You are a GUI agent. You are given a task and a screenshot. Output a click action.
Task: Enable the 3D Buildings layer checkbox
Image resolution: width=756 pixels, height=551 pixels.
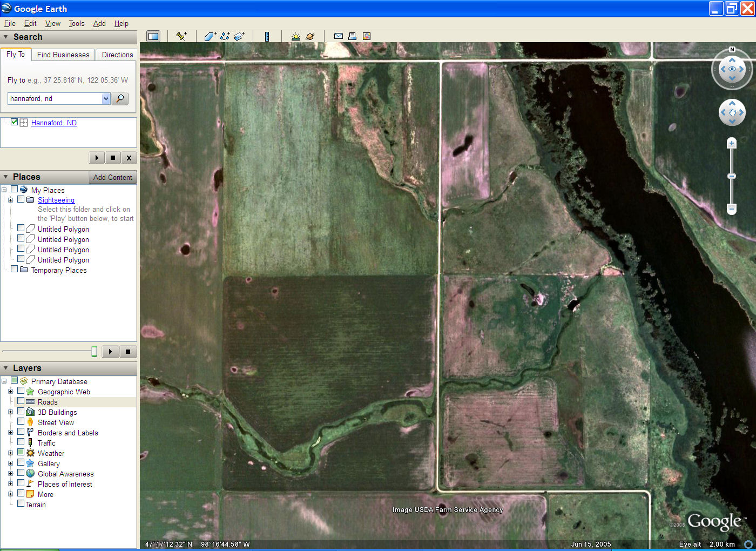tap(21, 411)
